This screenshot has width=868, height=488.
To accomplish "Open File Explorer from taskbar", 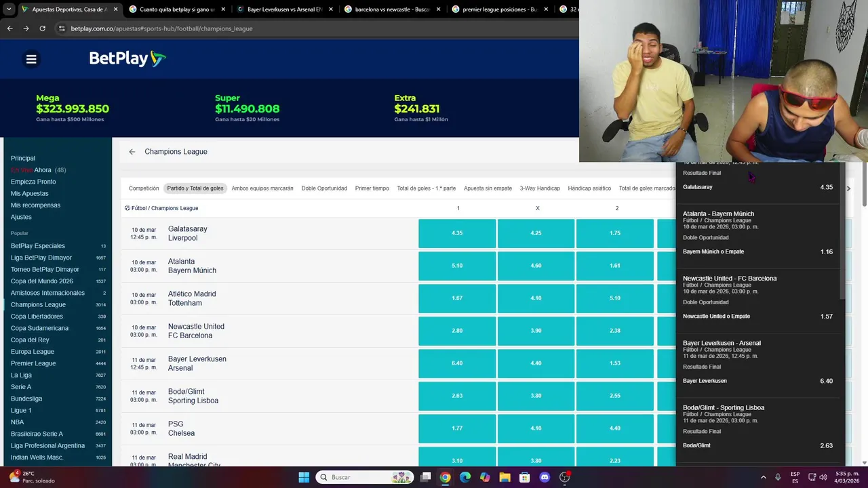I will tap(505, 477).
